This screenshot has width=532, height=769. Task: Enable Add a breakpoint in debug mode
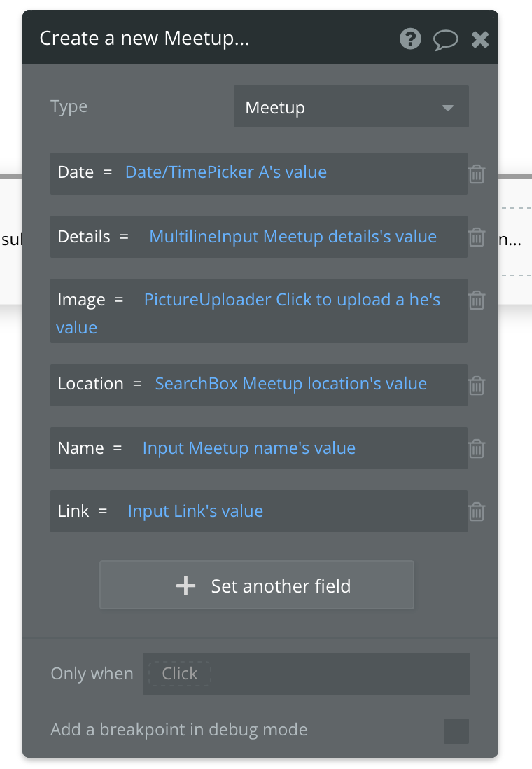point(456,730)
